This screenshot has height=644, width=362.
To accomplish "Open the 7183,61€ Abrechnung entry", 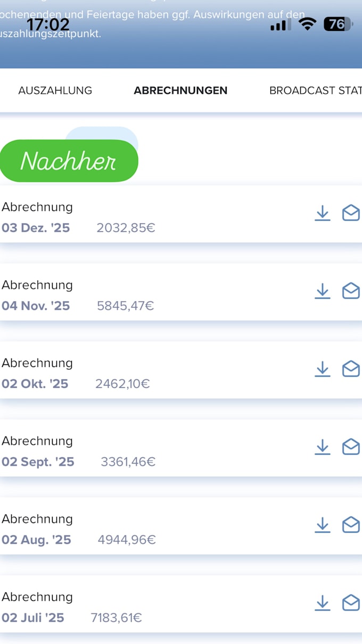I will click(x=181, y=604).
